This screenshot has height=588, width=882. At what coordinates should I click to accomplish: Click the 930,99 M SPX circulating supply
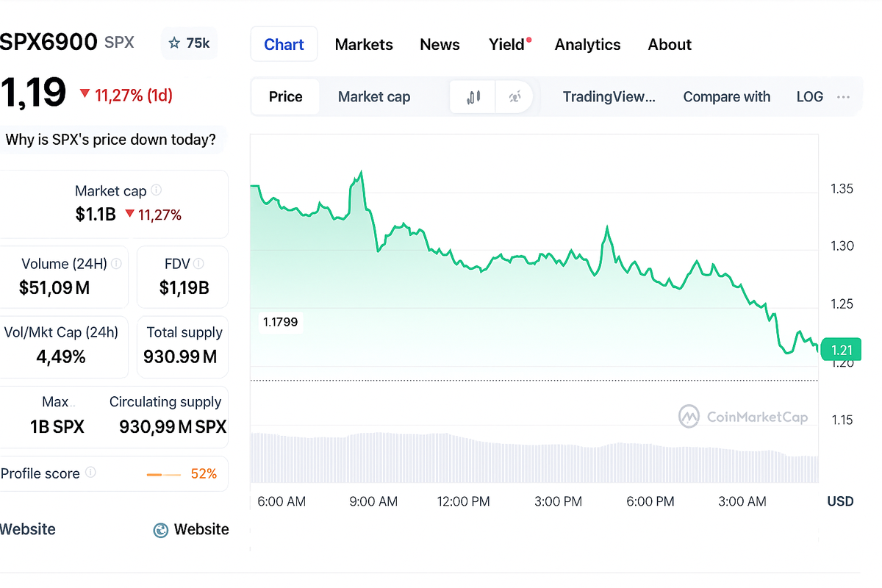173,426
